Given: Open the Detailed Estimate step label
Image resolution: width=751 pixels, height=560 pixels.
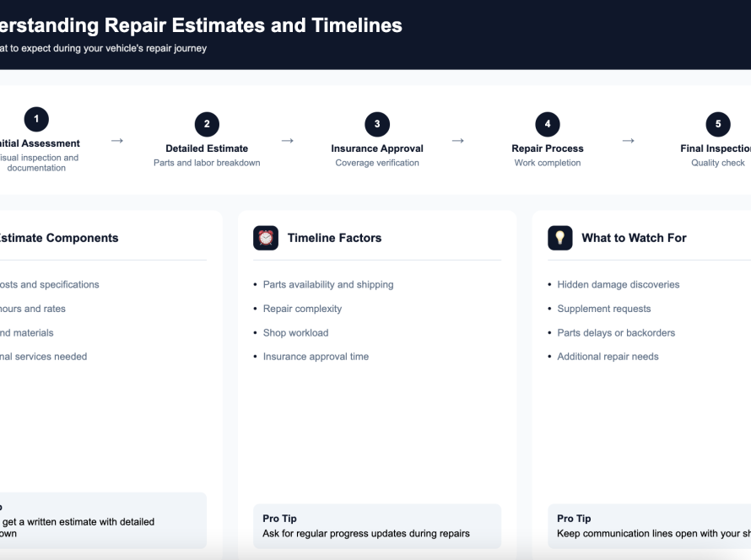Looking at the screenshot, I should (x=207, y=148).
